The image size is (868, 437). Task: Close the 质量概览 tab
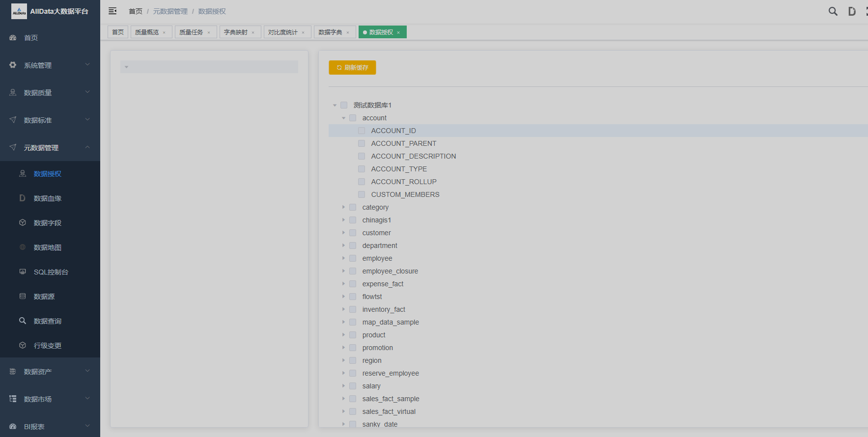click(x=164, y=32)
